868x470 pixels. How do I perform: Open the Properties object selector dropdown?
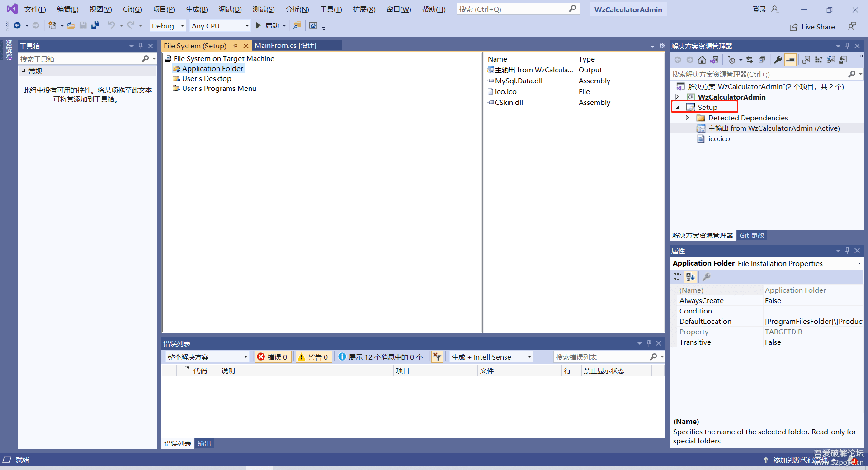859,263
